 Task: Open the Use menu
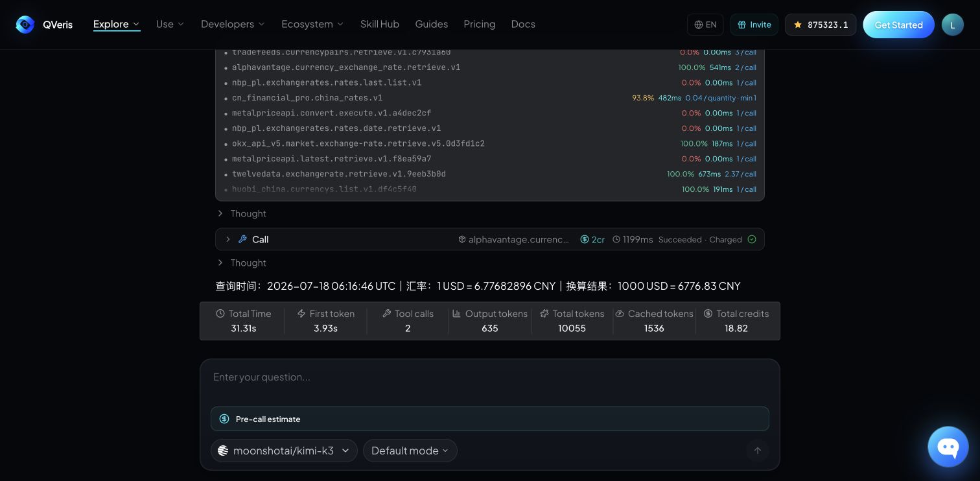(x=170, y=24)
